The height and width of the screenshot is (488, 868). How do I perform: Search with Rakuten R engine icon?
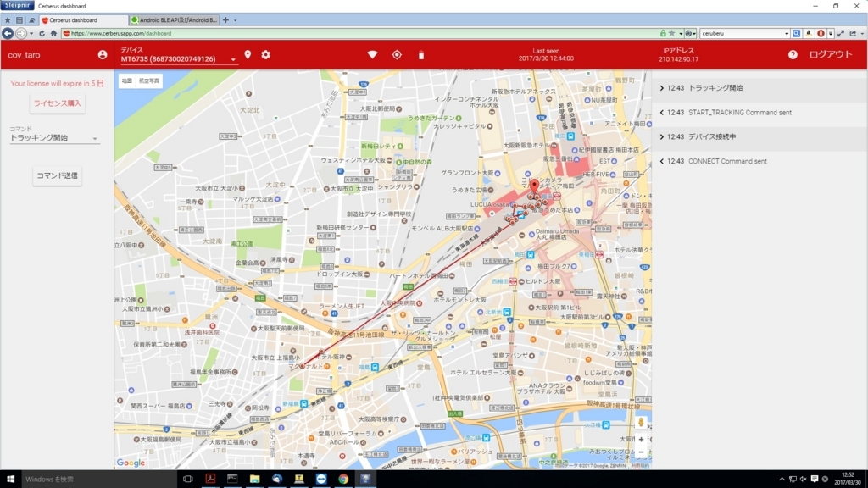point(821,33)
